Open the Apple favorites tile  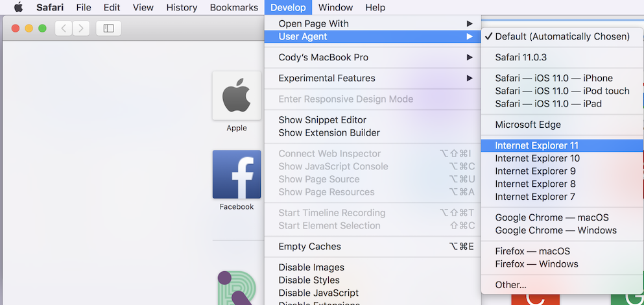[237, 96]
